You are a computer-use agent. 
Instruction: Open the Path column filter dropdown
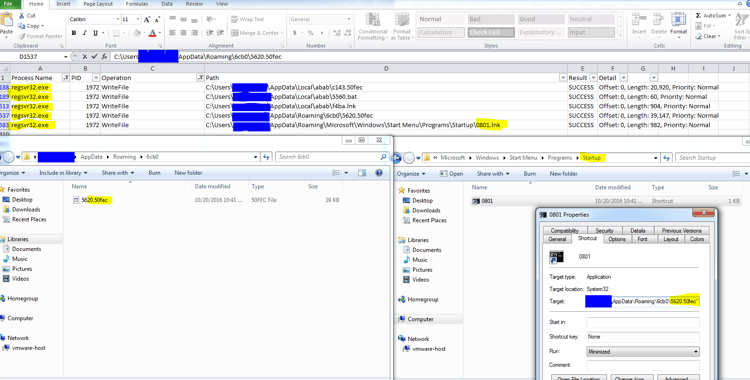pyautogui.click(x=562, y=78)
